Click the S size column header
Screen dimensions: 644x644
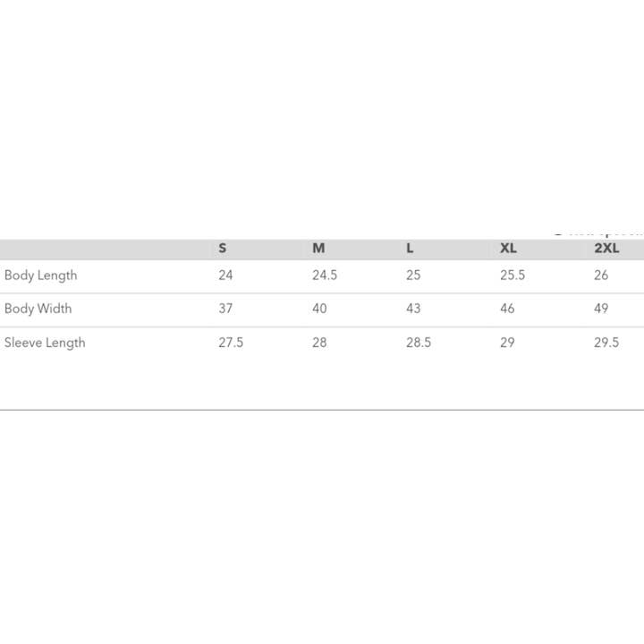(223, 249)
